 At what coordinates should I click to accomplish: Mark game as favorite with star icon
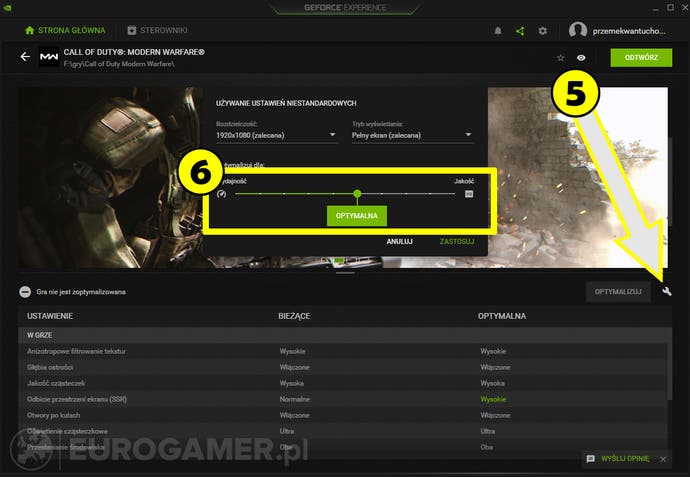click(x=560, y=58)
